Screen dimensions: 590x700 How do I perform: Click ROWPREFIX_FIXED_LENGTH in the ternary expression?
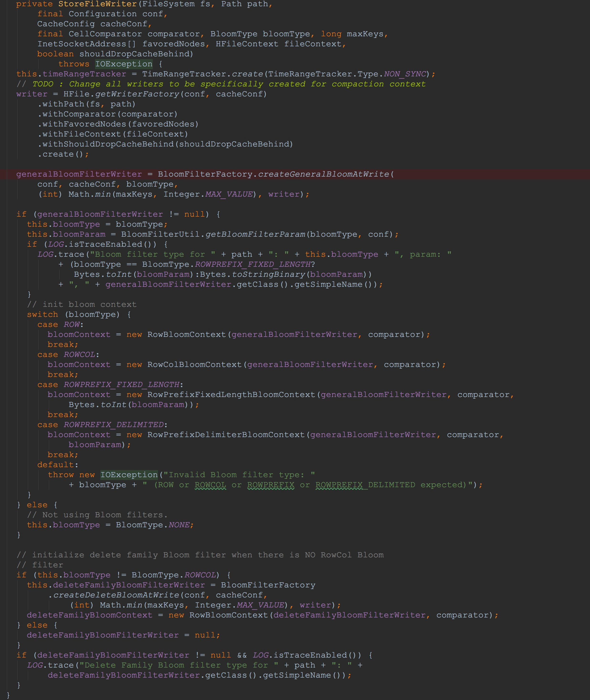pos(253,264)
